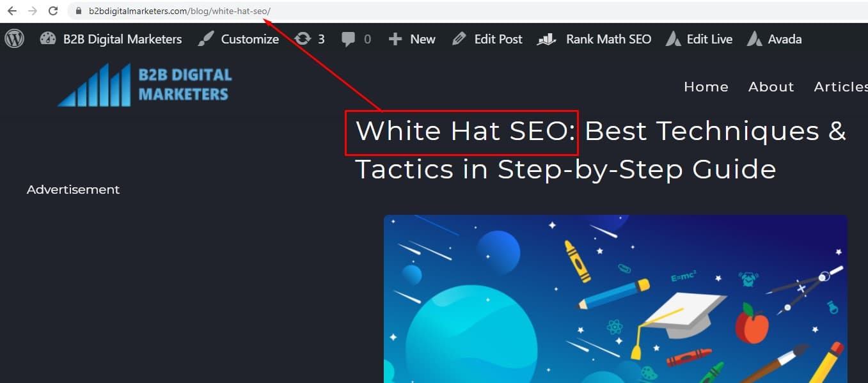Click the dashboard gauge icon

pyautogui.click(x=48, y=38)
